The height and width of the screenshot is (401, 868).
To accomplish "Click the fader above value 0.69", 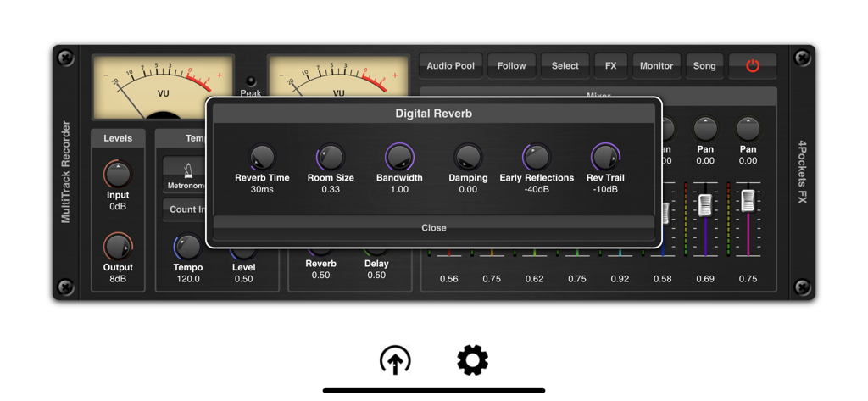I will [x=705, y=205].
